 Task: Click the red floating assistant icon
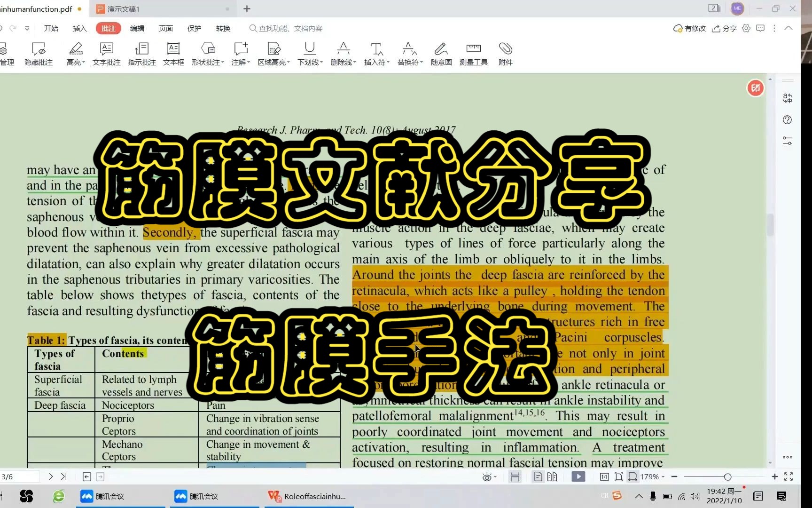tap(756, 88)
